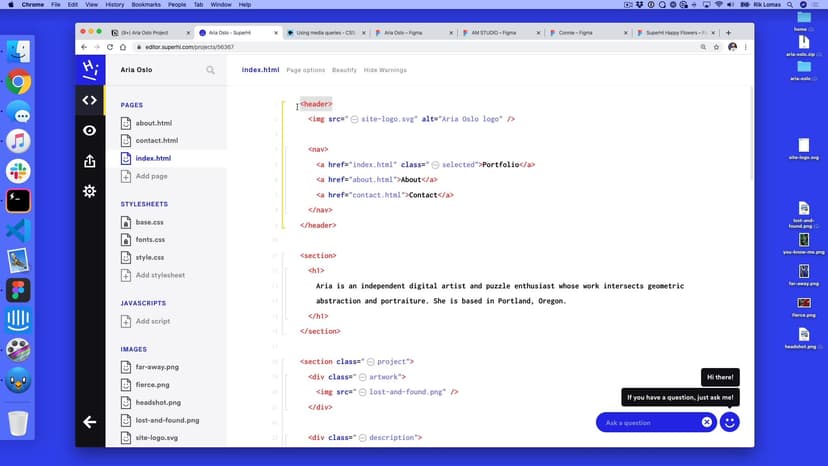The image size is (828, 466).
Task: Click the SuperHi logo icon
Action: point(90,69)
